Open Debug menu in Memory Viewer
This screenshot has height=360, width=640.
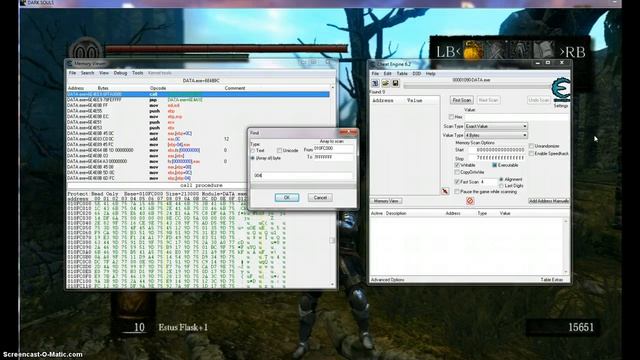120,73
